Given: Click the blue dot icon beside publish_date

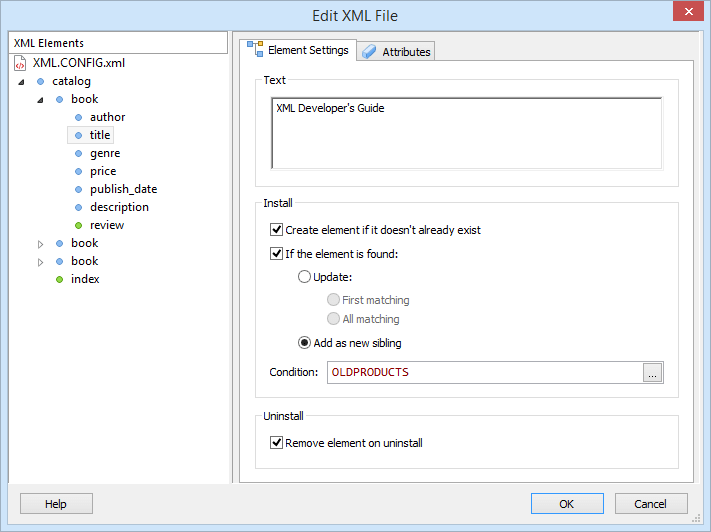Looking at the screenshot, I should point(78,189).
